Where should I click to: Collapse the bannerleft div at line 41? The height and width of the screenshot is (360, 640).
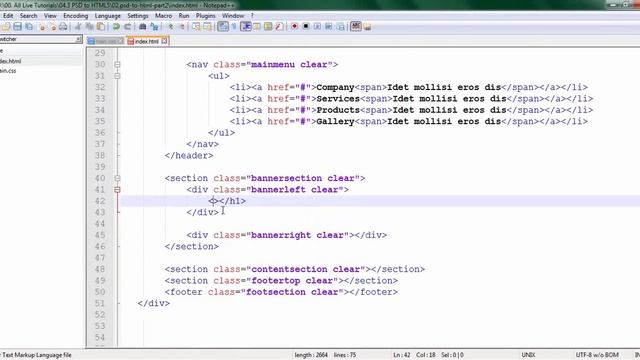[118, 190]
